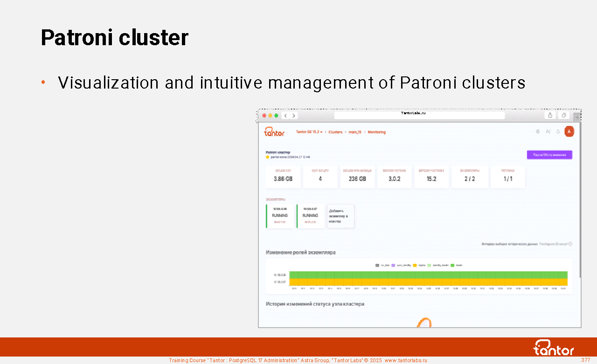Open the notifications bell icon
The height and width of the screenshot is (364, 597).
pyautogui.click(x=558, y=132)
